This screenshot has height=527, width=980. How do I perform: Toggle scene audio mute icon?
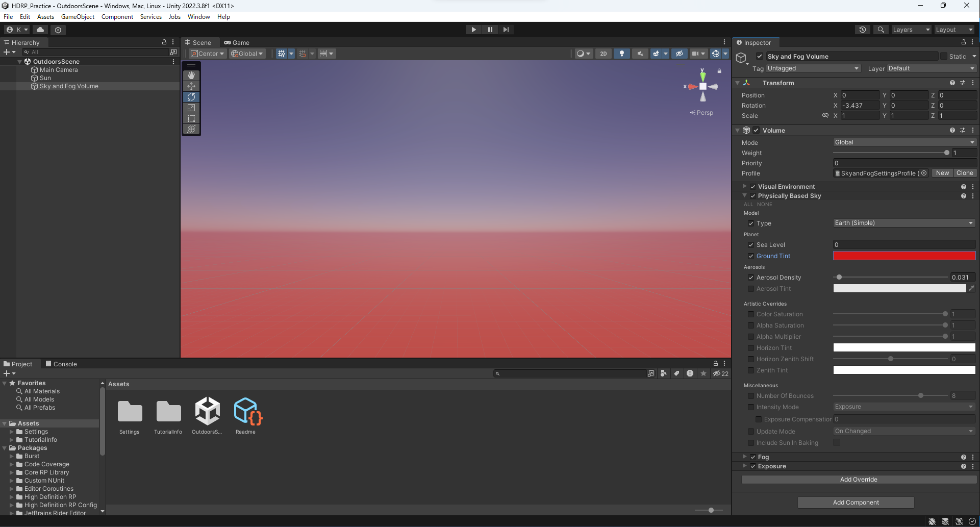pos(640,54)
